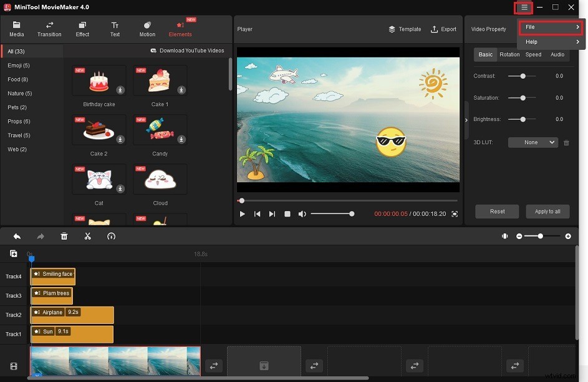Switch to the Audio tab
This screenshot has width=588, height=382.
click(x=557, y=54)
